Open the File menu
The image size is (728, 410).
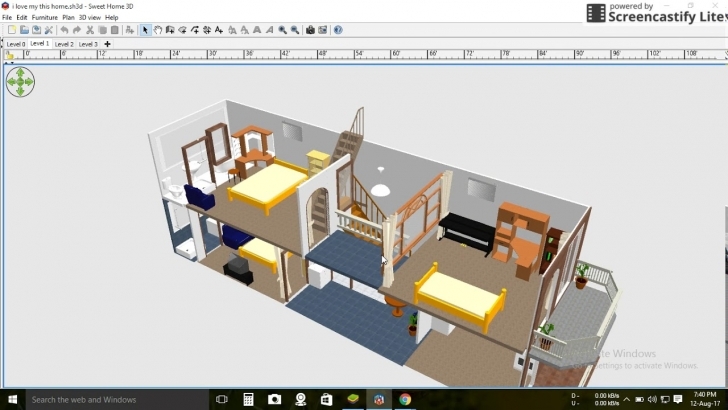pyautogui.click(x=7, y=17)
